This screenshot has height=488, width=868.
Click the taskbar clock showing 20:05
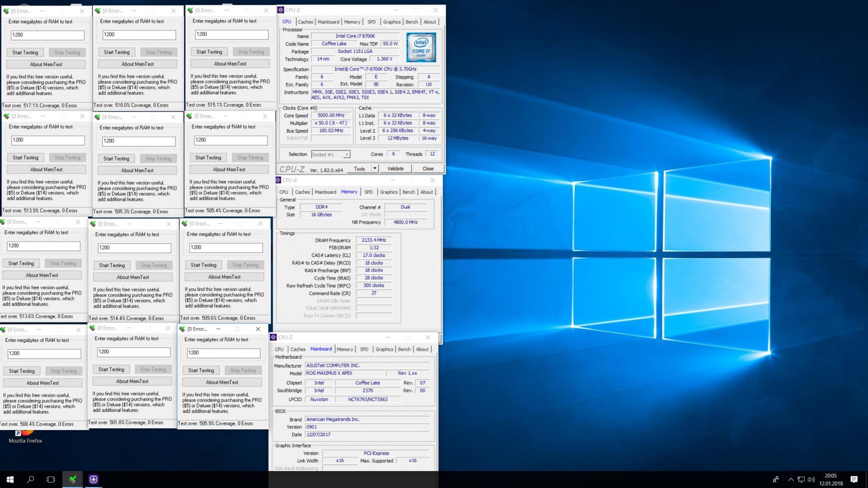pos(831,480)
